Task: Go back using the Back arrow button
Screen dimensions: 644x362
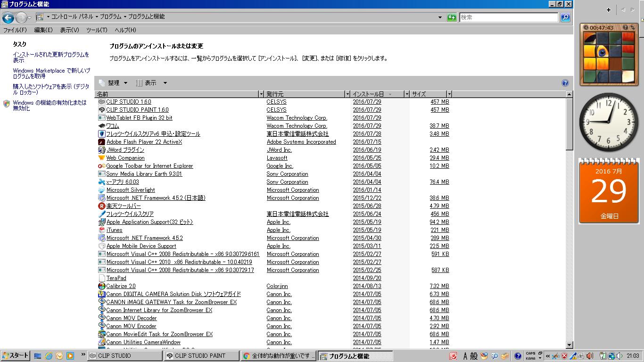Action: [8, 18]
